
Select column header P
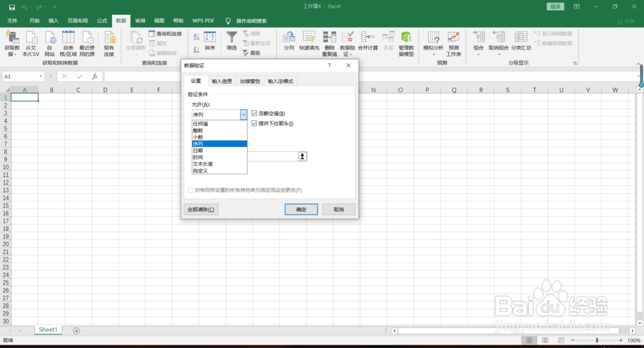[x=427, y=90]
